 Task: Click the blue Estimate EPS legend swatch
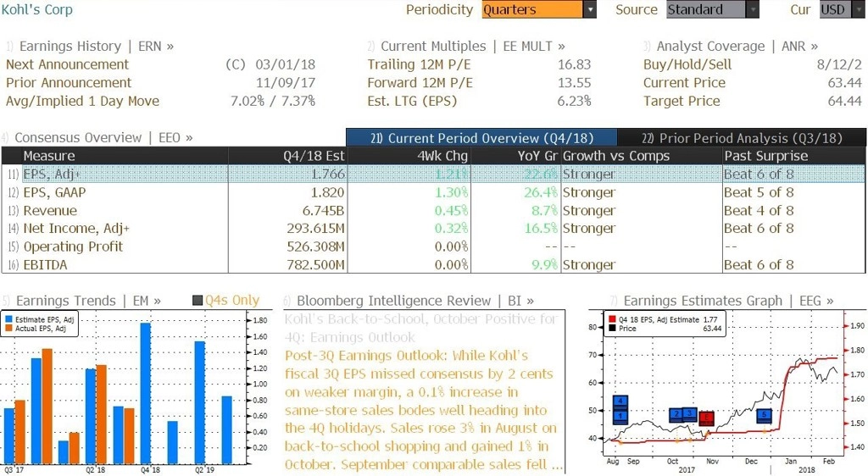pyautogui.click(x=8, y=319)
